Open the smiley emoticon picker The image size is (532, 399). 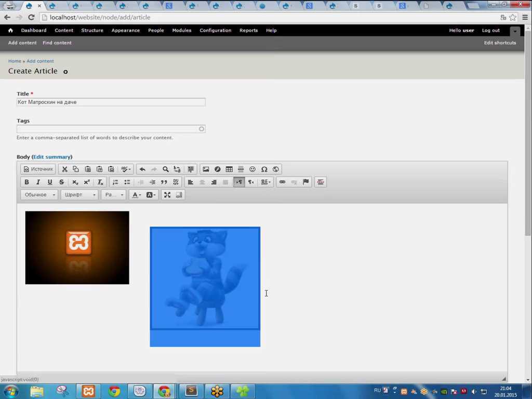252,169
